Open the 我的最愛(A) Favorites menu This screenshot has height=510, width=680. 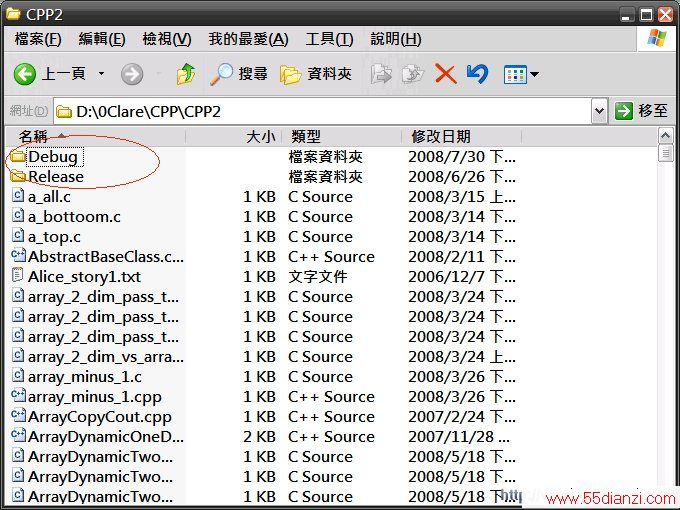(x=248, y=39)
